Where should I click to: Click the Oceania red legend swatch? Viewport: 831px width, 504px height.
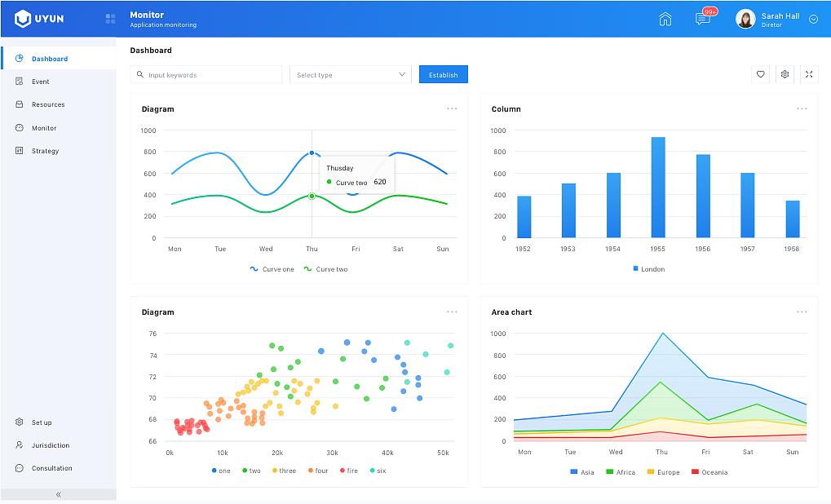[x=695, y=472]
